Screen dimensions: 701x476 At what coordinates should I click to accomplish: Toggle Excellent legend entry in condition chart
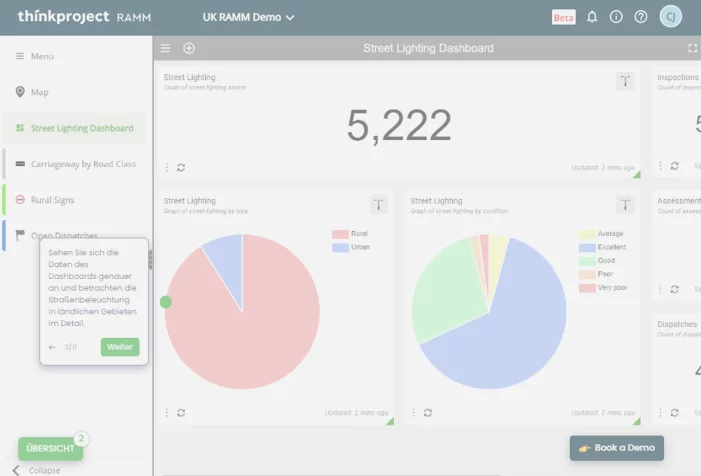604,247
